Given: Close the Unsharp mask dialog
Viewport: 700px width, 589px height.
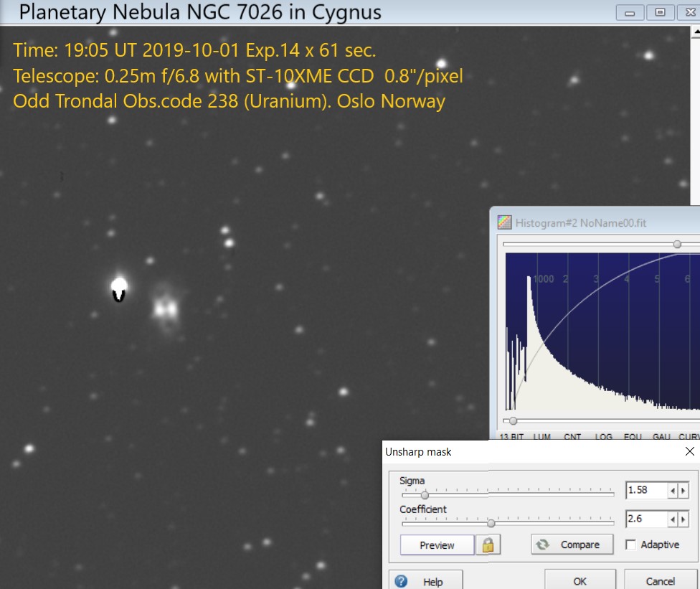Looking at the screenshot, I should (x=689, y=452).
